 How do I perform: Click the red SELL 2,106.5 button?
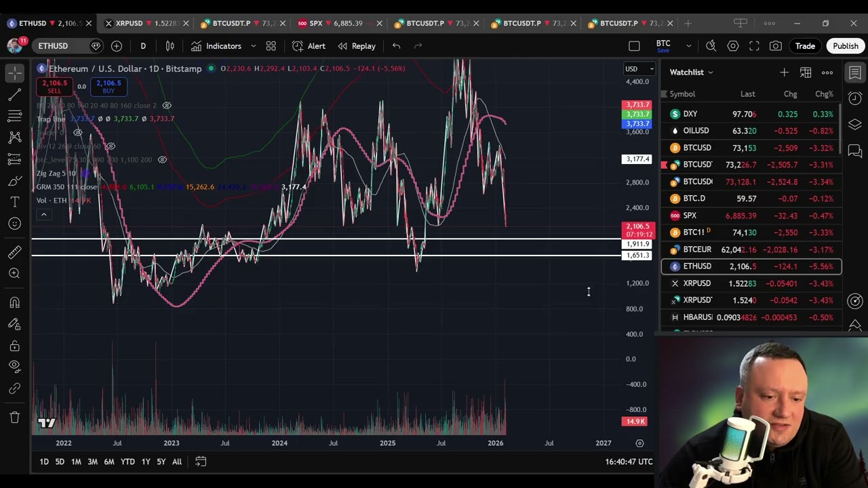[54, 87]
